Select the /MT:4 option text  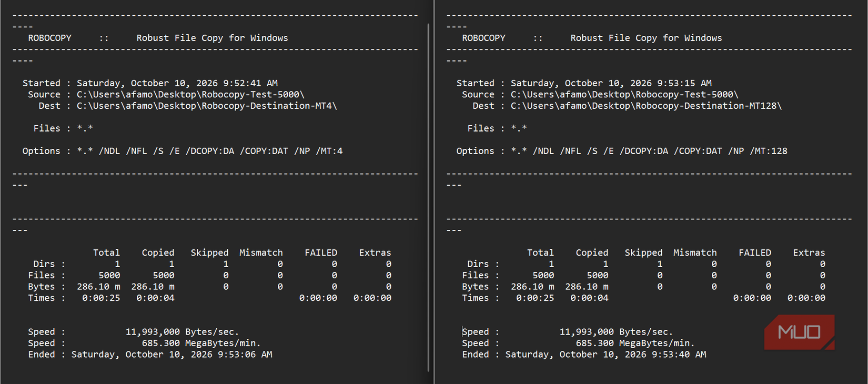(329, 151)
